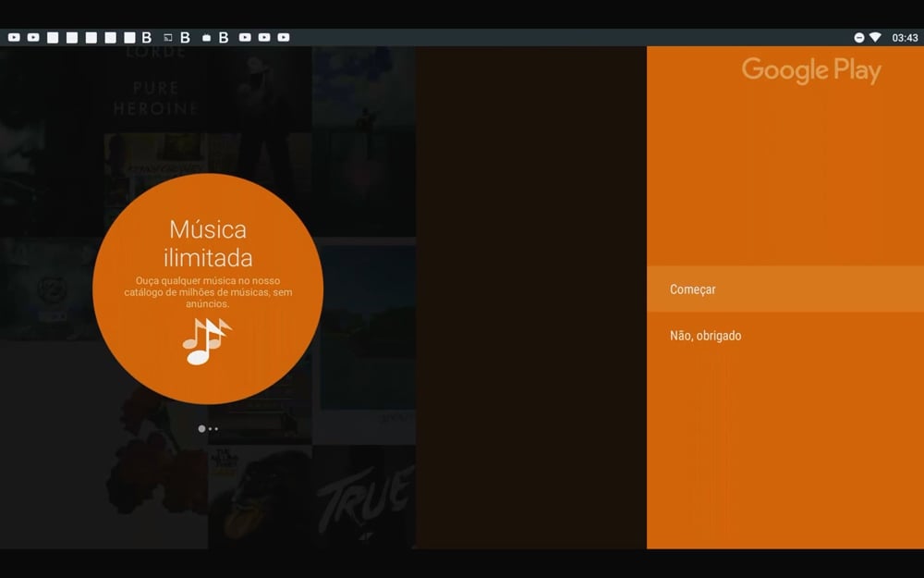
Task: Click the B icon right of cast icon
Action: click(185, 38)
